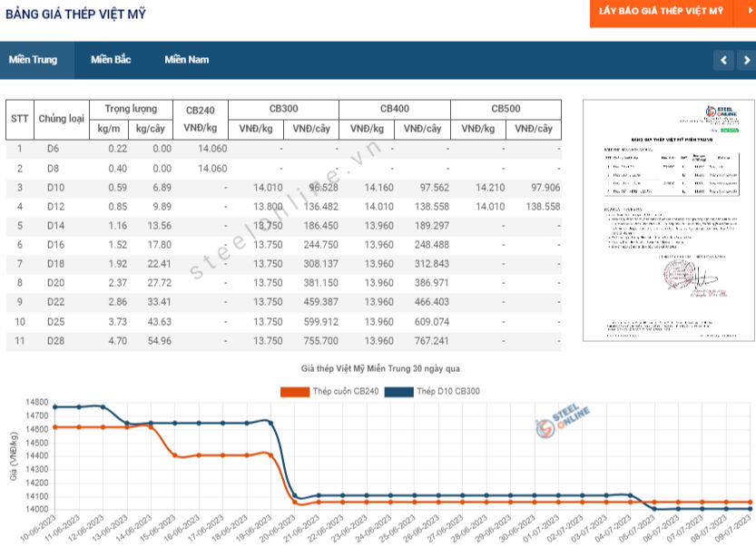Click the Thép cuộn CB240 legend label
This screenshot has height=547, width=756.
346,391
